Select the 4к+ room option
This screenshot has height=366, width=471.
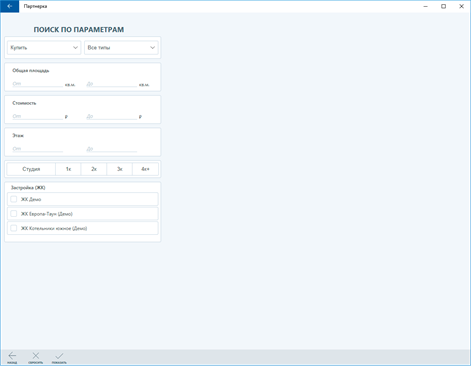[x=145, y=169]
